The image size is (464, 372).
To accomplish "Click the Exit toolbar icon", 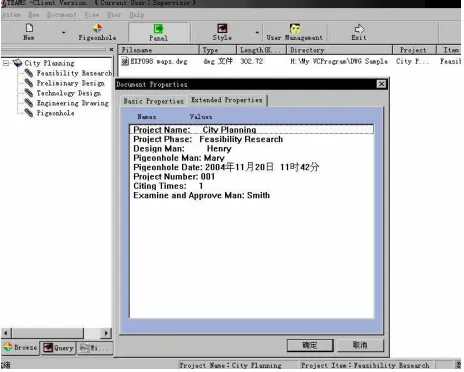I will pyautogui.click(x=359, y=28).
